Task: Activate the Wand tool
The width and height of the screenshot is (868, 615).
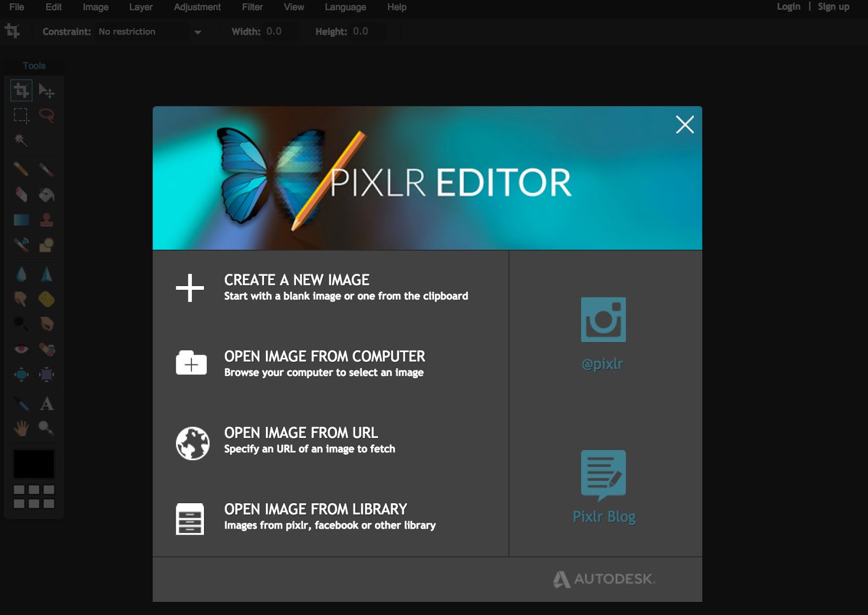Action: 22,141
